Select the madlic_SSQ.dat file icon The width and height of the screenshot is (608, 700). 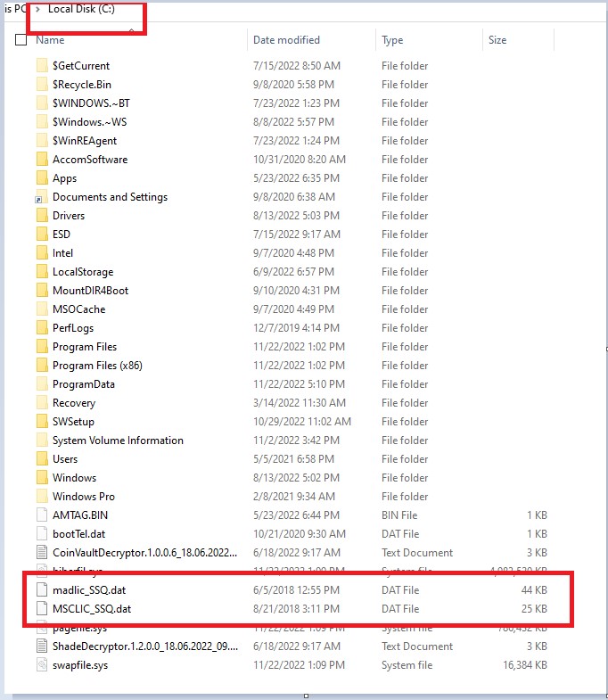(x=41, y=590)
